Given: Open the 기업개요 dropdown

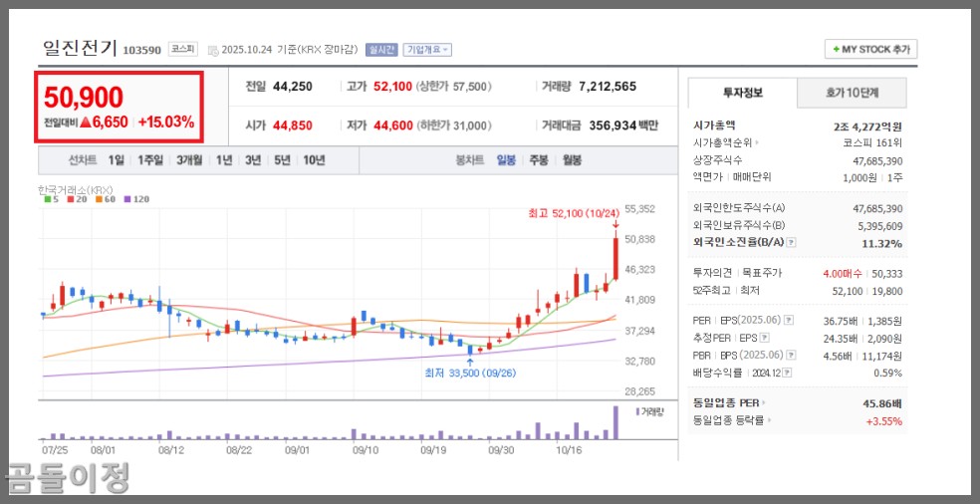Looking at the screenshot, I should [x=427, y=50].
